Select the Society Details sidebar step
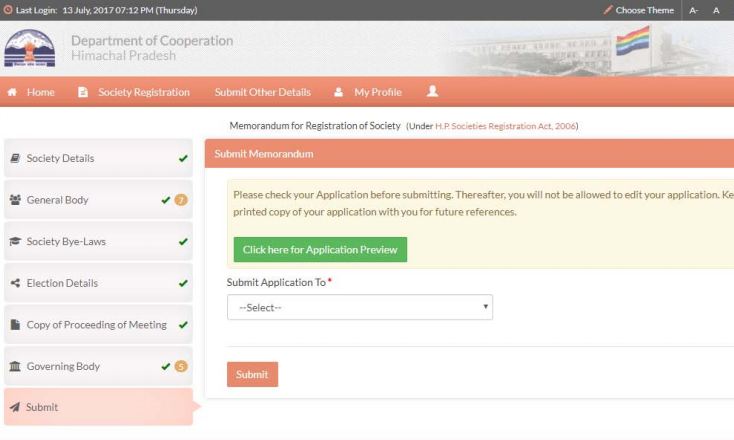The image size is (734, 440). 98,158
